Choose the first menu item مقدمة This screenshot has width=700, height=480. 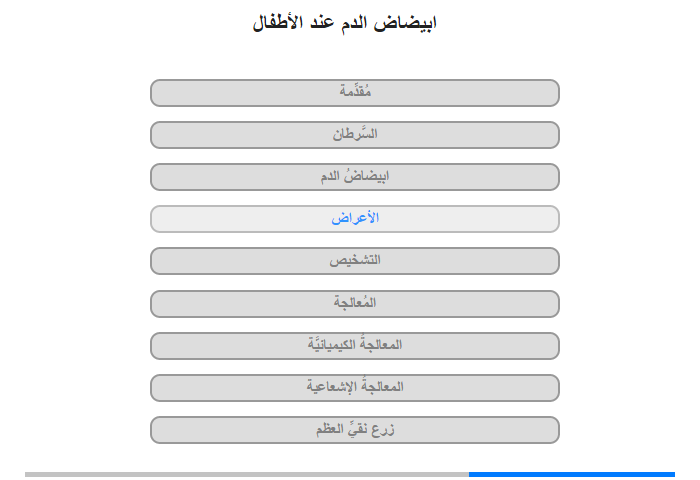tap(354, 93)
